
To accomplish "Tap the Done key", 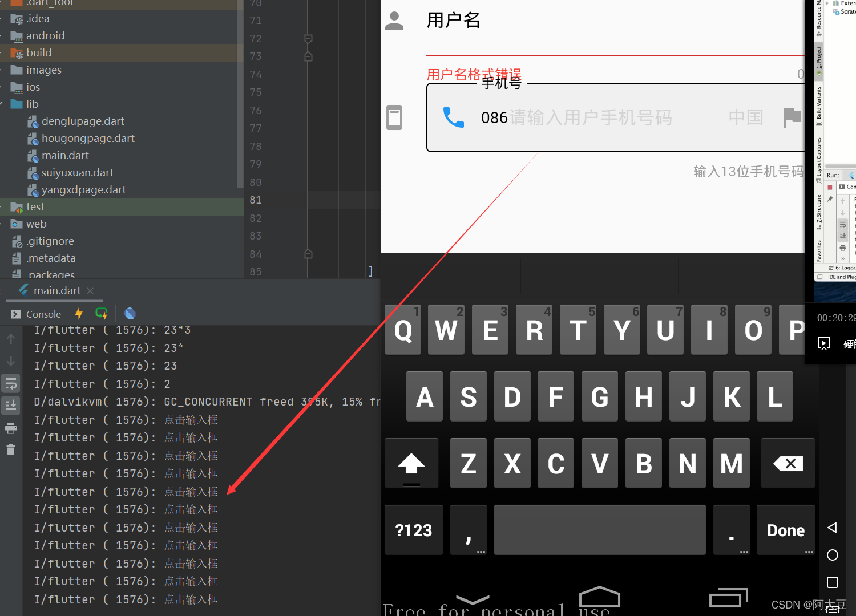I will 786,530.
